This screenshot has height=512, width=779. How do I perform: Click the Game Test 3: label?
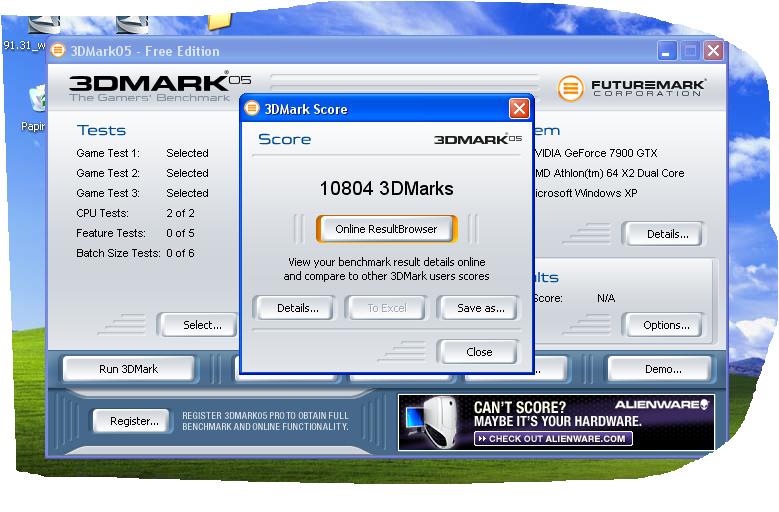[108, 193]
